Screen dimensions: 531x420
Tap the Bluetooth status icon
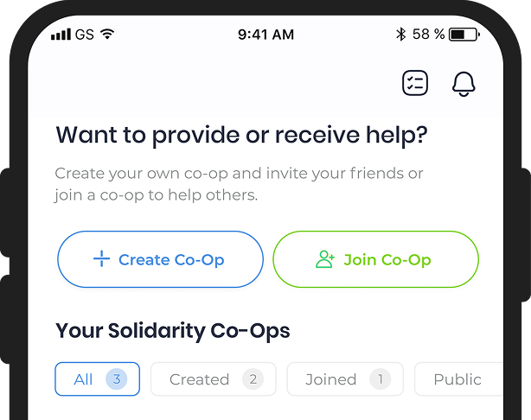click(x=401, y=35)
